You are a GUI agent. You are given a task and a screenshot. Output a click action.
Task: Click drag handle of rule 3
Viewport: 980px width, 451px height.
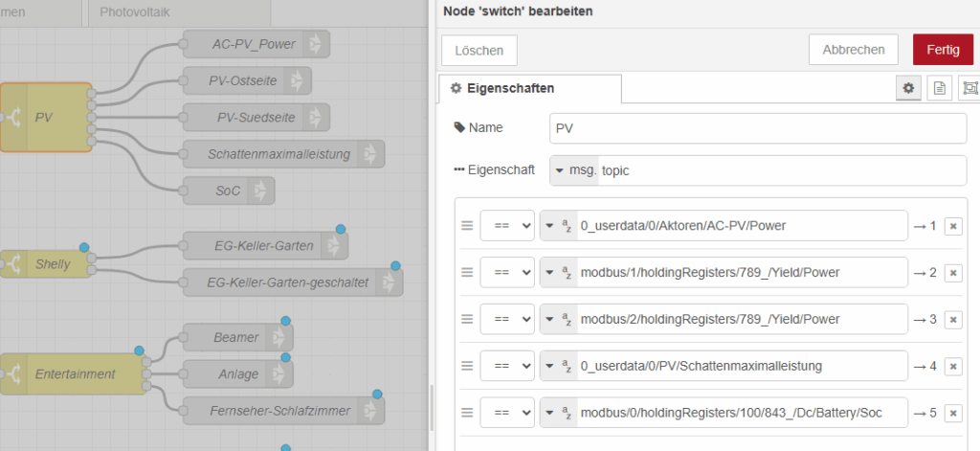click(x=467, y=319)
